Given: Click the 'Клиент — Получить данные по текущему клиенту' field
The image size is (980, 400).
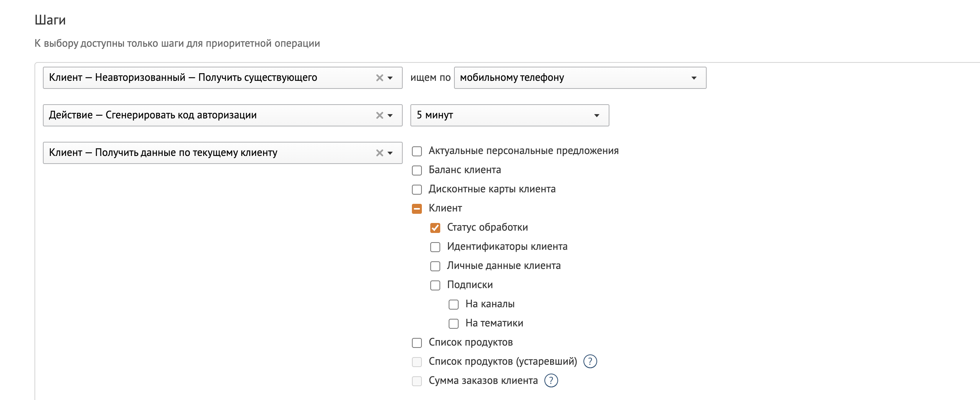Looking at the screenshot, I should click(222, 153).
